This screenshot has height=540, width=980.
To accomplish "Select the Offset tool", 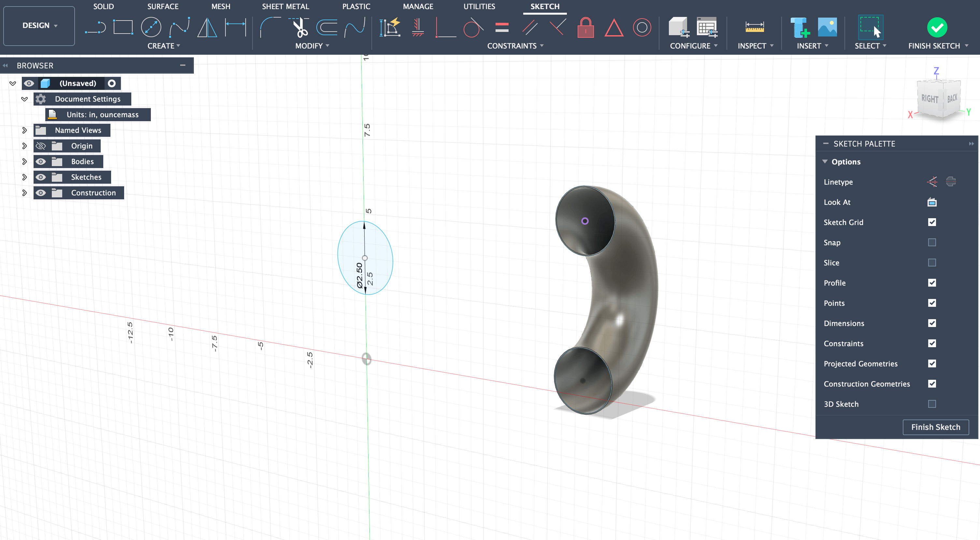I will click(327, 27).
